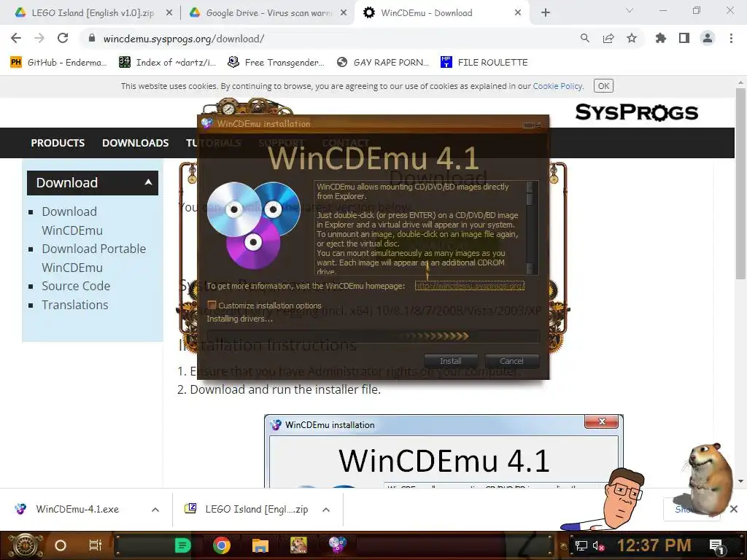Reload the WinCDEmu download page

63,38
